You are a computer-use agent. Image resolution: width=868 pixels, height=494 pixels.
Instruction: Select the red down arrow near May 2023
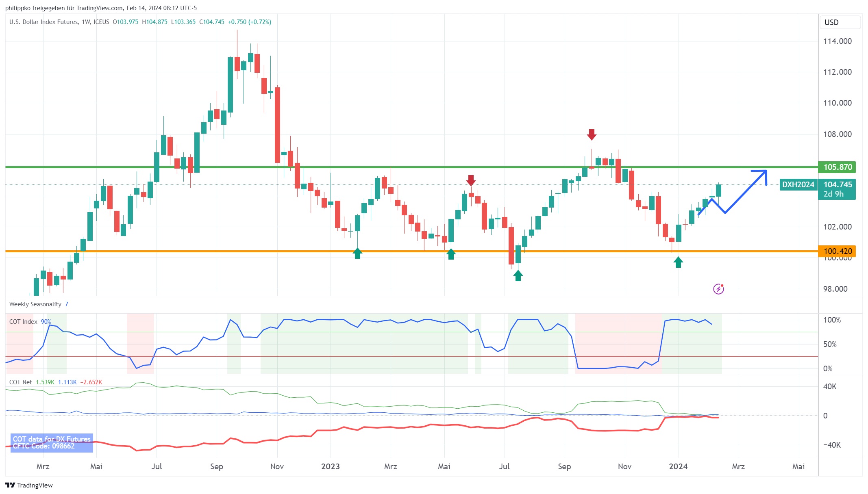pyautogui.click(x=471, y=180)
